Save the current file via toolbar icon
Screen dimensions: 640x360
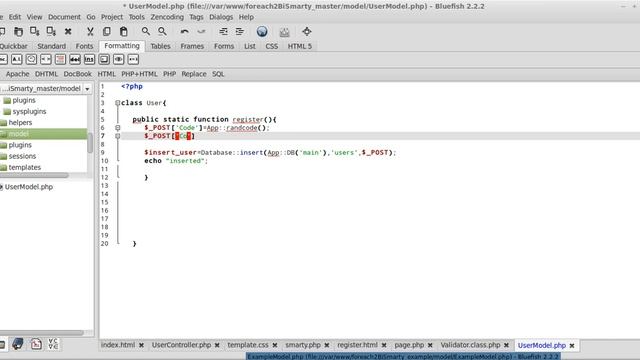35,31
